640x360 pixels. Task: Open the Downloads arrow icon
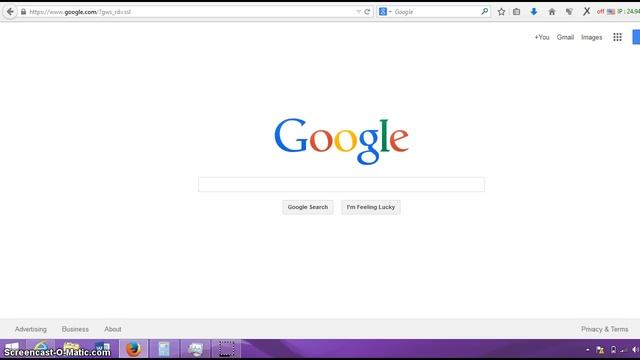pos(533,12)
